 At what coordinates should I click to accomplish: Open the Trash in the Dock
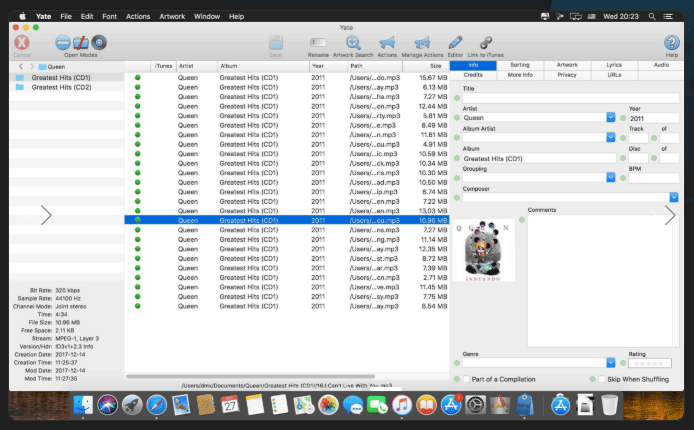(609, 404)
